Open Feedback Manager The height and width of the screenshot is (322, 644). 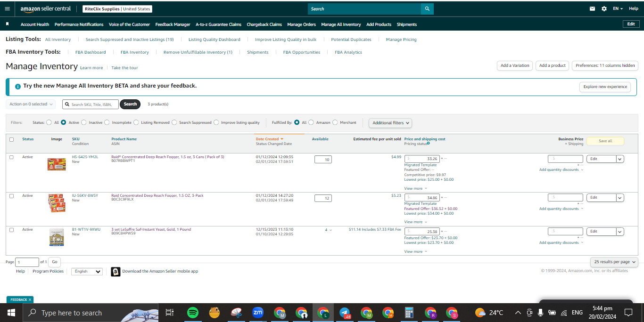coord(173,24)
